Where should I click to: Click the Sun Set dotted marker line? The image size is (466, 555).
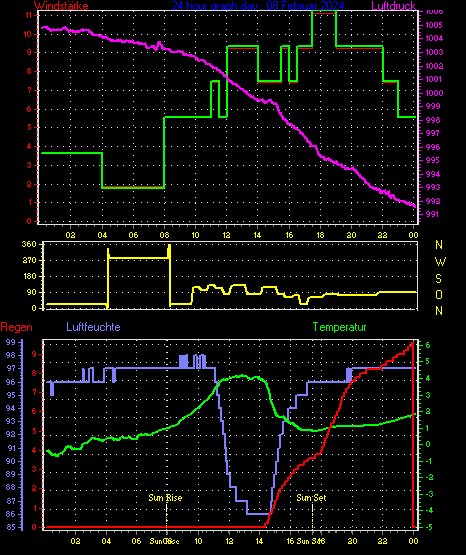pos(312,516)
